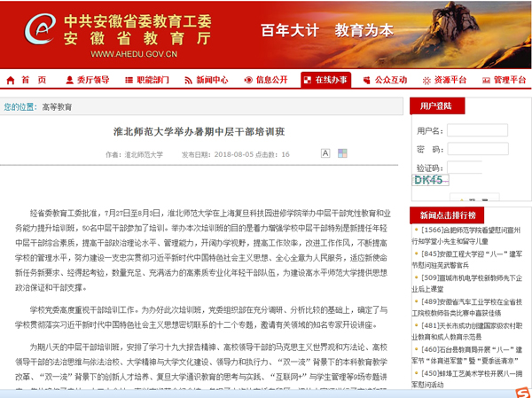Click the 您的位置 label
The width and height of the screenshot is (532, 398).
point(19,107)
